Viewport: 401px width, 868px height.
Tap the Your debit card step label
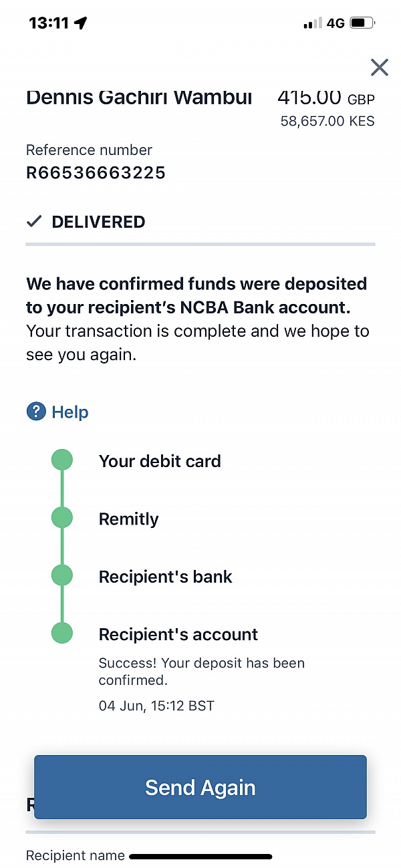tap(160, 461)
